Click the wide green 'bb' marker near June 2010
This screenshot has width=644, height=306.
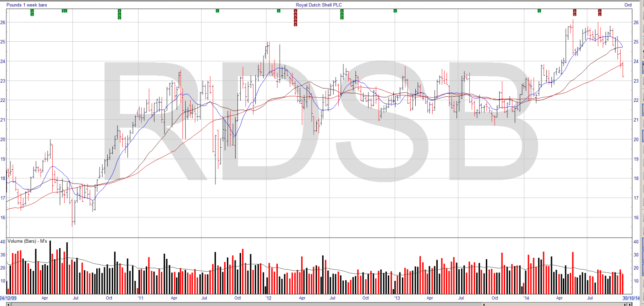coord(65,11)
